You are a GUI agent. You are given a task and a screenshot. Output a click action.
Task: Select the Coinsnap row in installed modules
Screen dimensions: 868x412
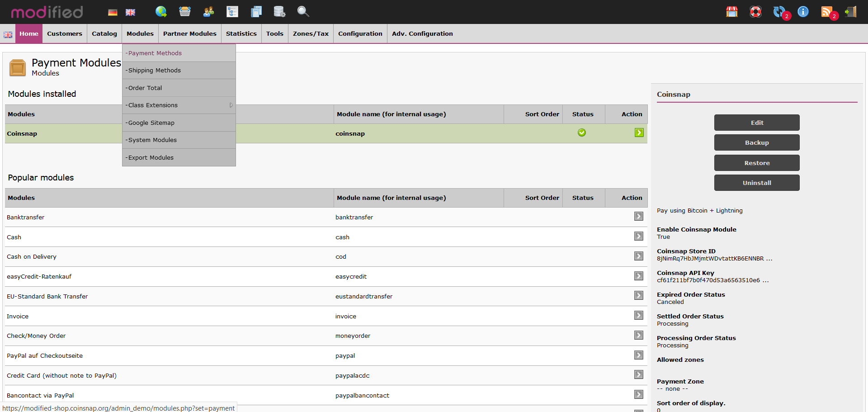[x=326, y=133]
